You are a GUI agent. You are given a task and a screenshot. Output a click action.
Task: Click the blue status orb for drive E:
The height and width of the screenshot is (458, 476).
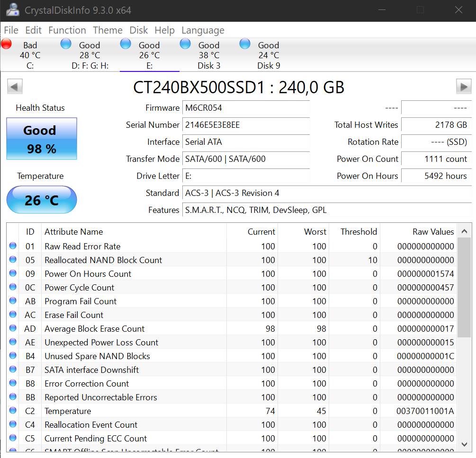[x=126, y=44]
